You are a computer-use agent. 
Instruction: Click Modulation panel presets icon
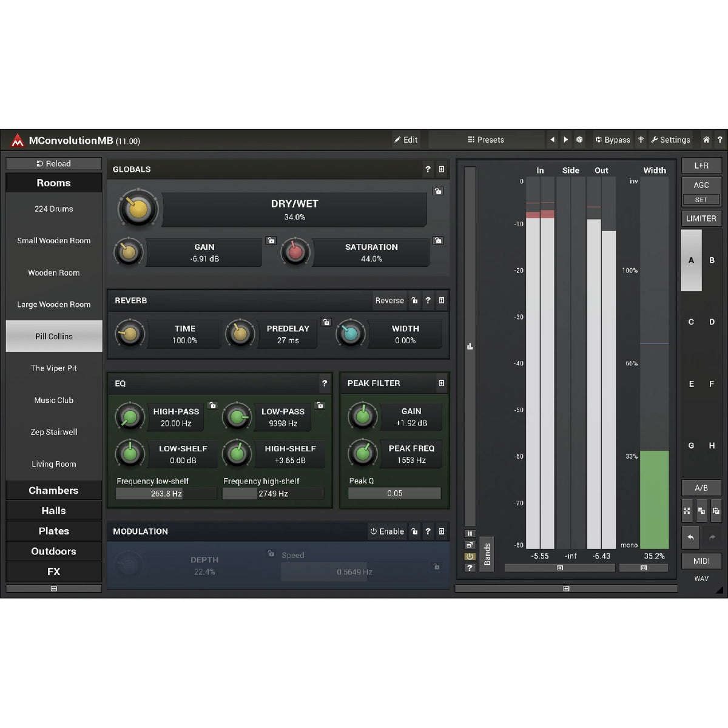point(442,531)
